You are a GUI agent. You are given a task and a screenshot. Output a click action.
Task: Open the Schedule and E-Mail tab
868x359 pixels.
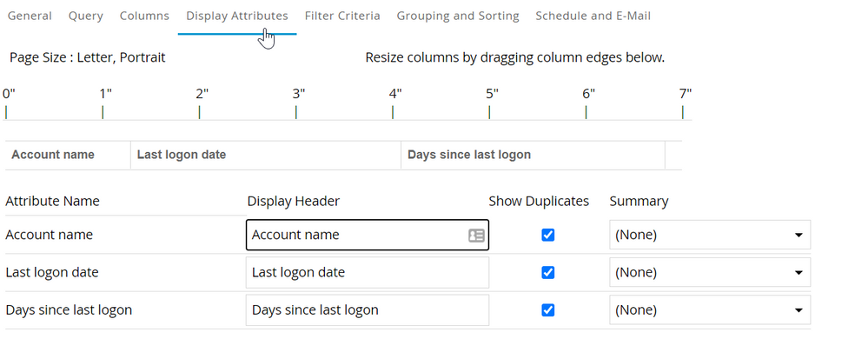[x=593, y=16]
